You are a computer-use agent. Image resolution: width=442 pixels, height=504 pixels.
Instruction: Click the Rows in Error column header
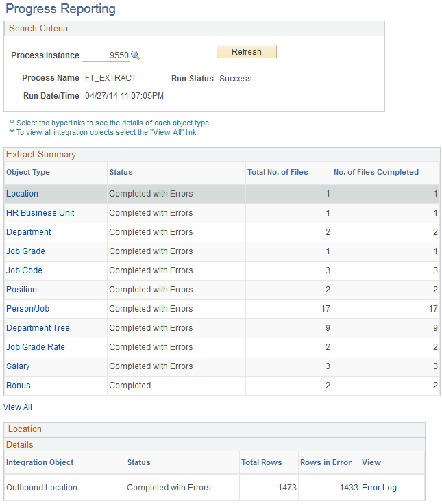(326, 462)
